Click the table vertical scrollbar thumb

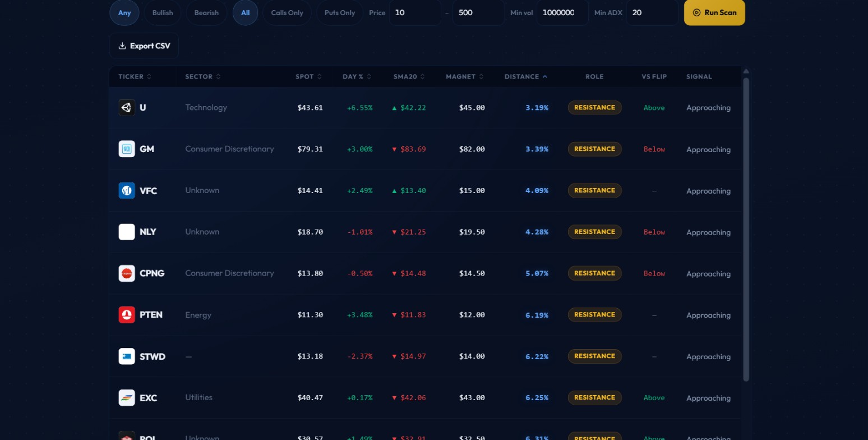[746, 230]
